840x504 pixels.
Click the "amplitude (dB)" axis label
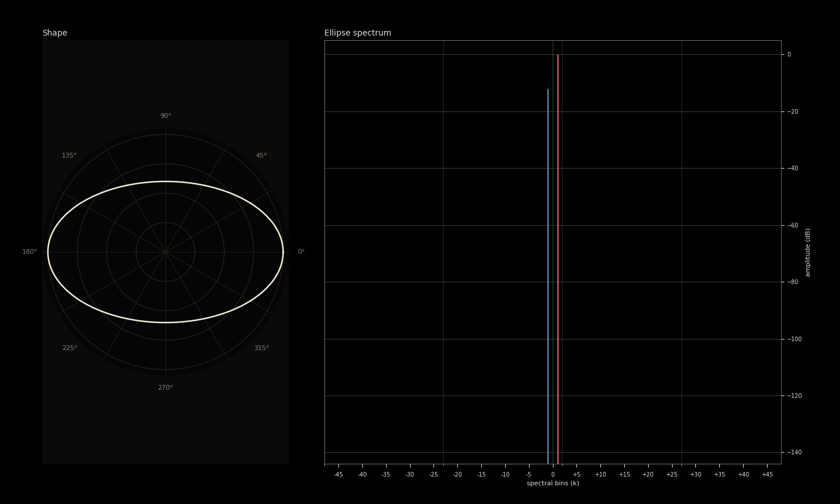coord(808,252)
